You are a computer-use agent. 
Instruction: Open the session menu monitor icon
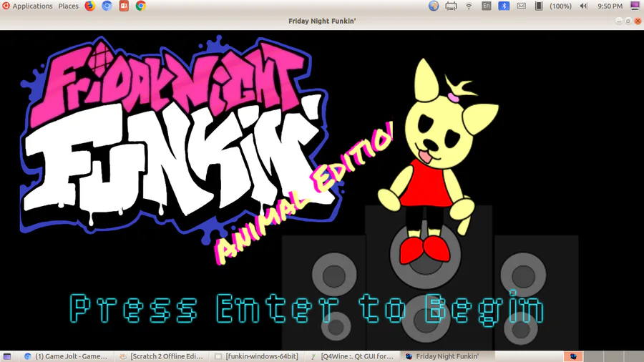(635, 6)
